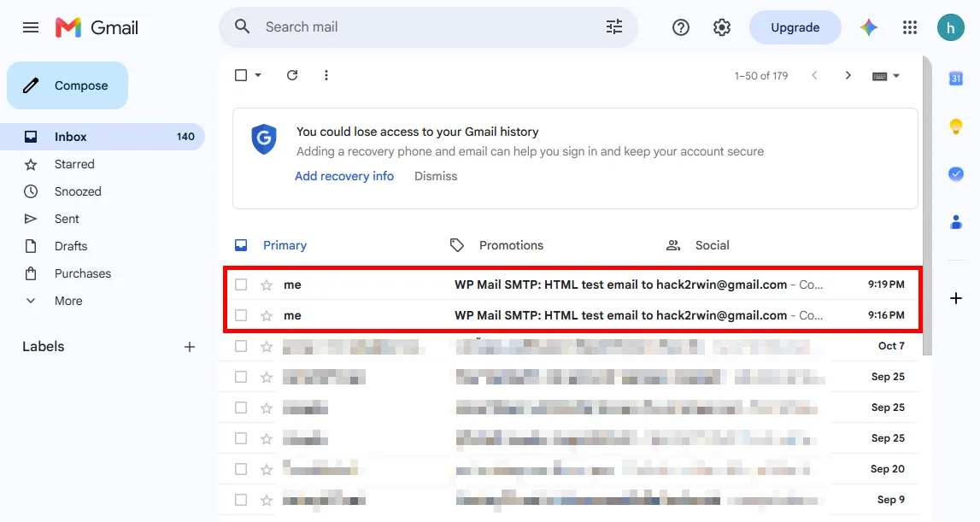This screenshot has height=522, width=980.
Task: Open the 9:19 PM WP Mail SMTP email
Action: tap(572, 284)
